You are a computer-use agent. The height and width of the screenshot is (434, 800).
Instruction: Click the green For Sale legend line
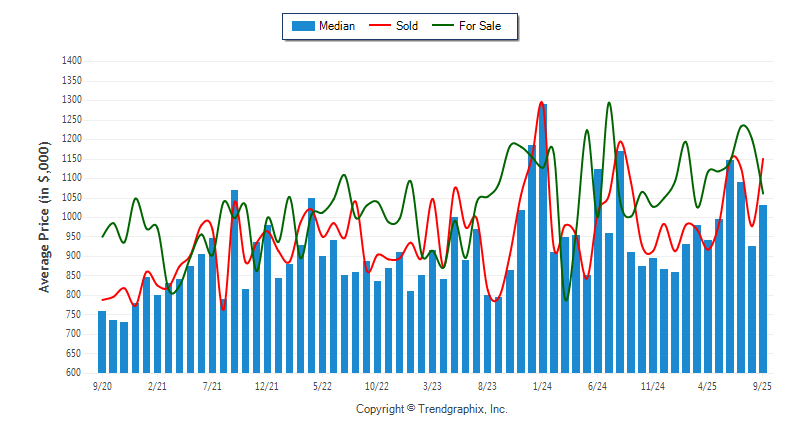(443, 26)
